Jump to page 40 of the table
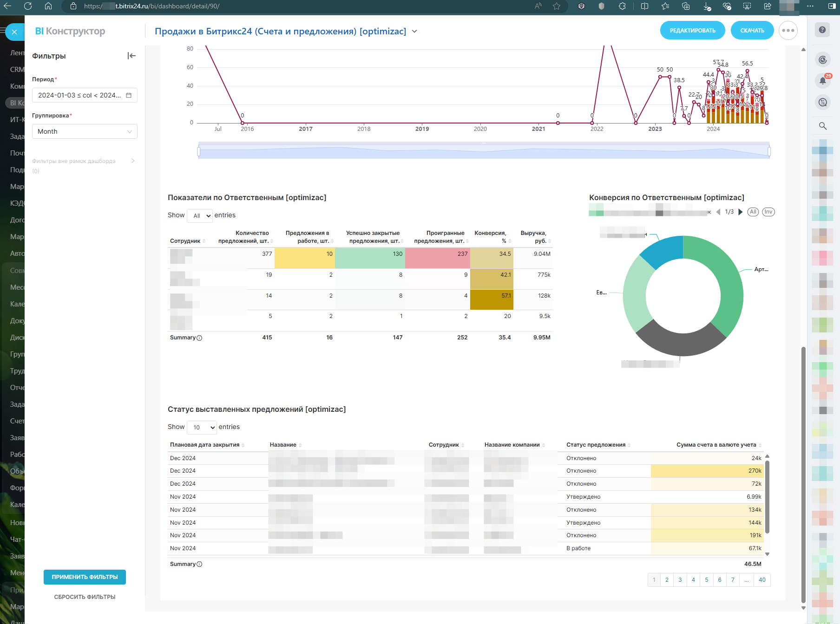This screenshot has width=840, height=624. click(762, 580)
